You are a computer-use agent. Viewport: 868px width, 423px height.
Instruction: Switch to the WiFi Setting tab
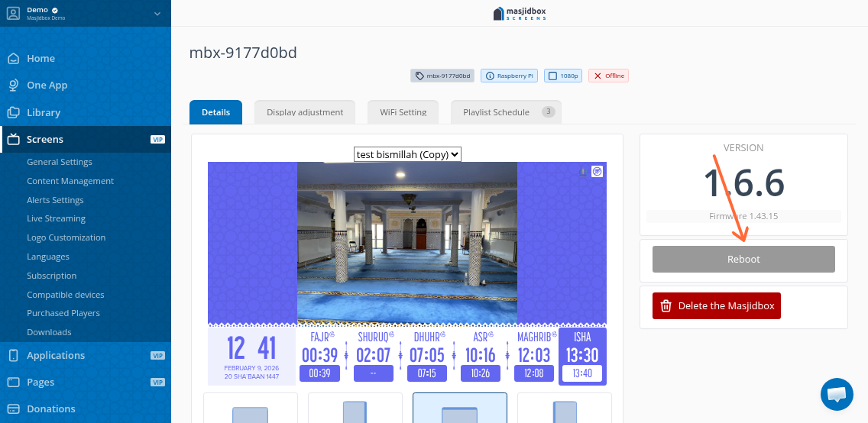coord(403,112)
